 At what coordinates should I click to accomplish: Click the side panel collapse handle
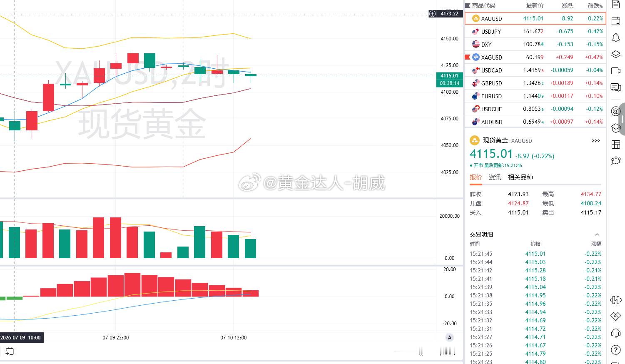click(623, 119)
